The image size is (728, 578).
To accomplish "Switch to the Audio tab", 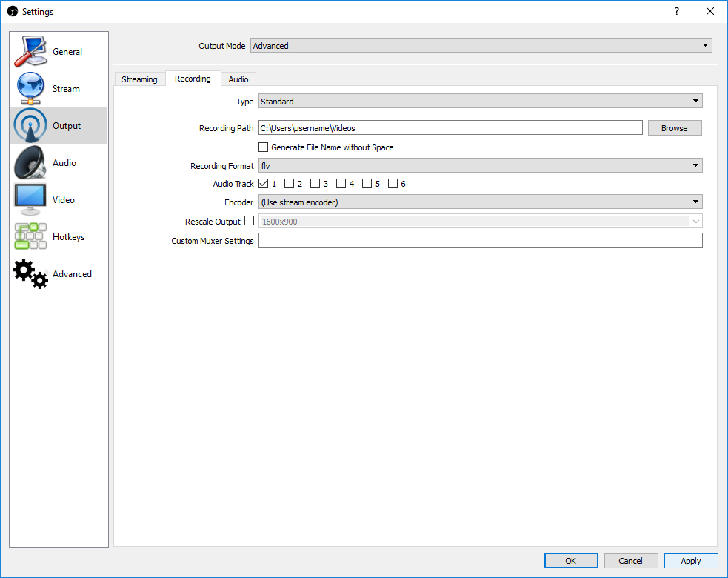I will click(x=238, y=79).
